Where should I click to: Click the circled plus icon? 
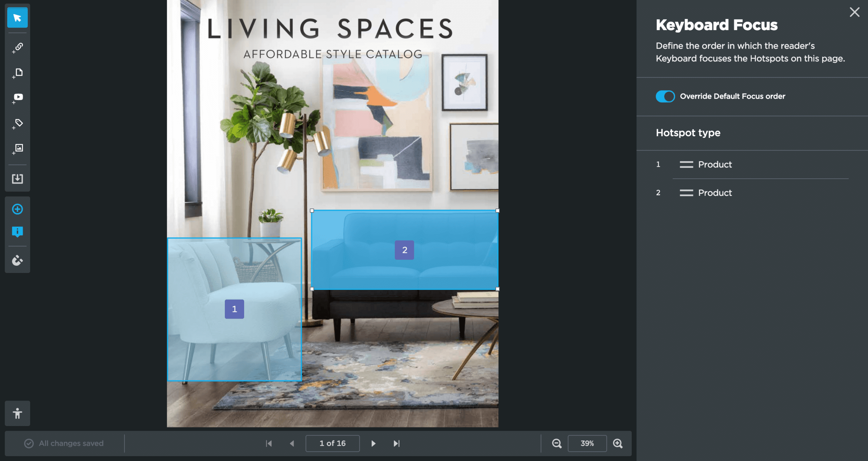[17, 209]
